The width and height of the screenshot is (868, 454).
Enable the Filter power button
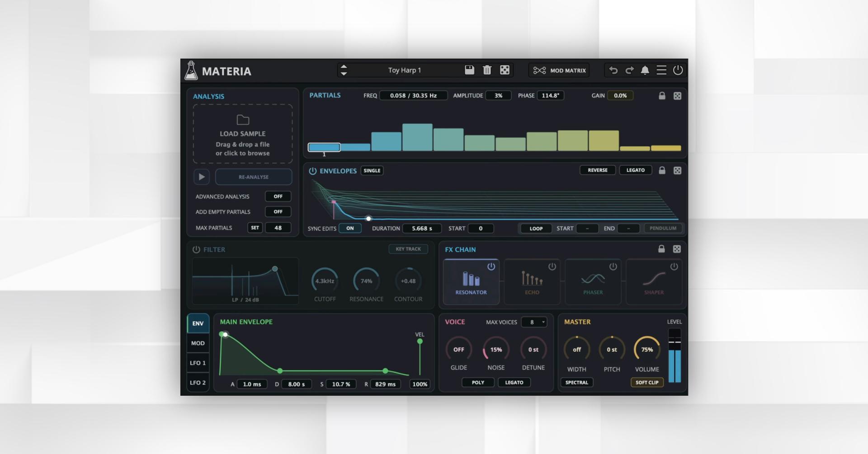[196, 249]
